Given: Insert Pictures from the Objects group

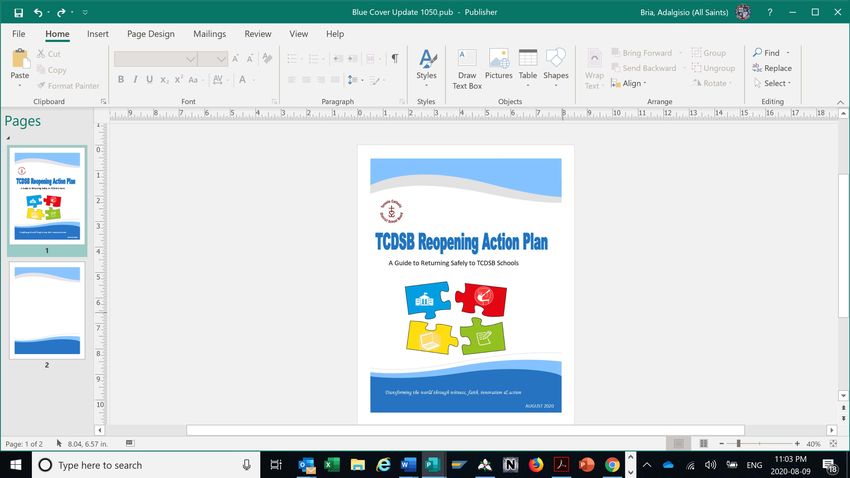Looking at the screenshot, I should (x=498, y=64).
